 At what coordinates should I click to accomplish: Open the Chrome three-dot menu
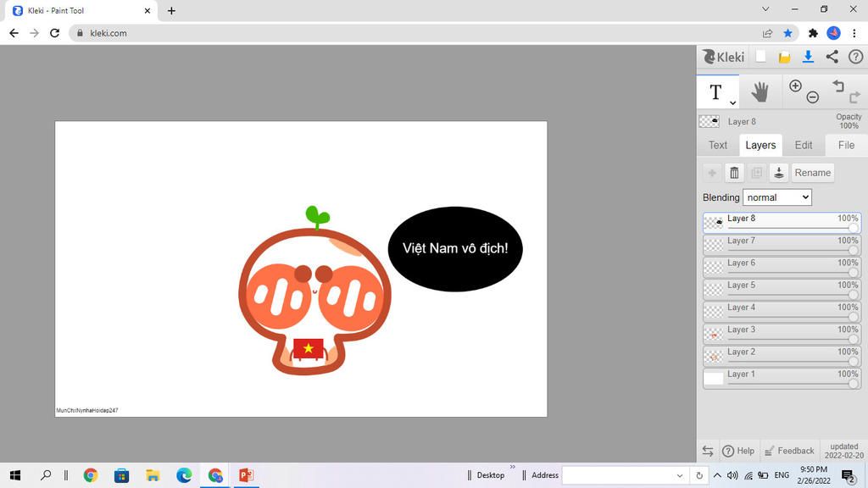coord(854,33)
